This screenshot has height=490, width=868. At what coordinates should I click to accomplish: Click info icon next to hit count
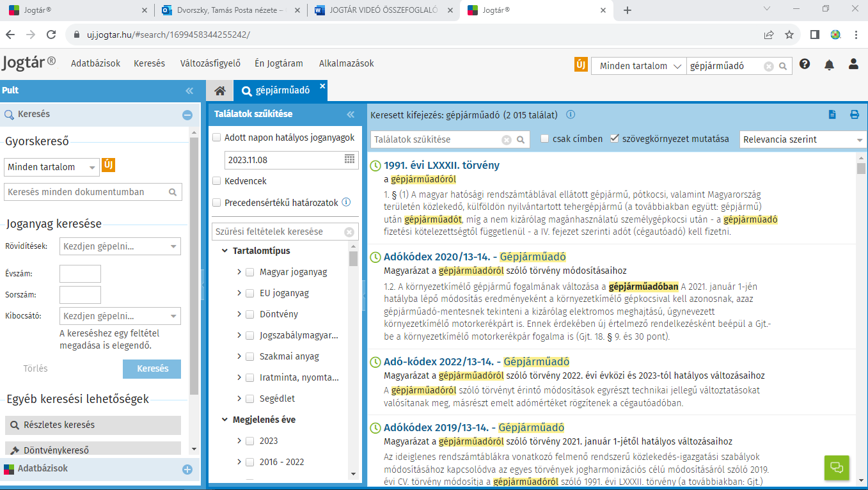point(571,115)
